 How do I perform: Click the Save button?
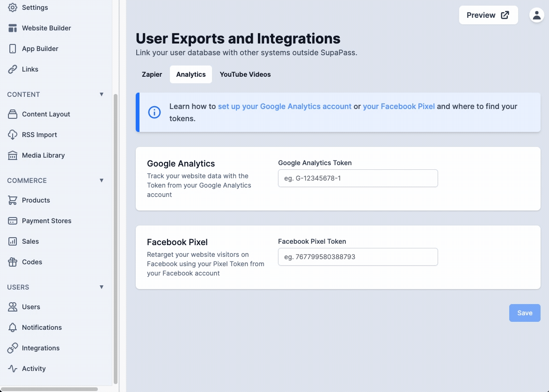coord(525,313)
